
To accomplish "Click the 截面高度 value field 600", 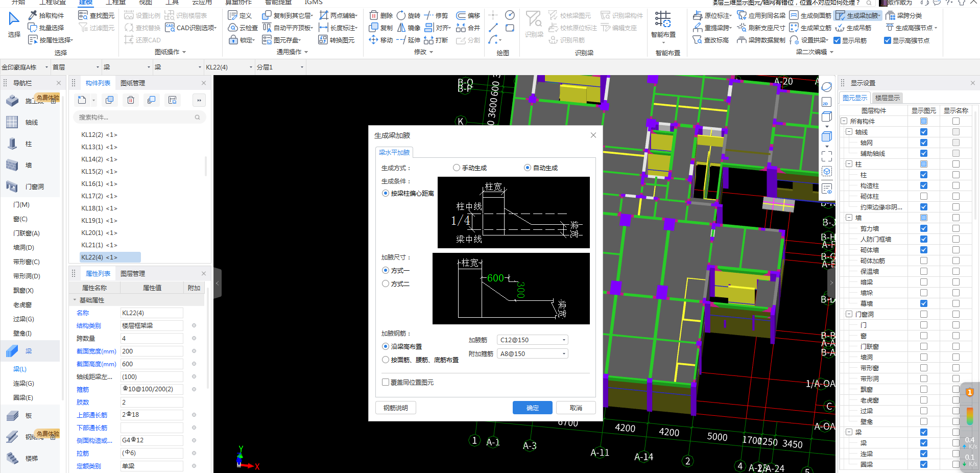I will click(152, 364).
